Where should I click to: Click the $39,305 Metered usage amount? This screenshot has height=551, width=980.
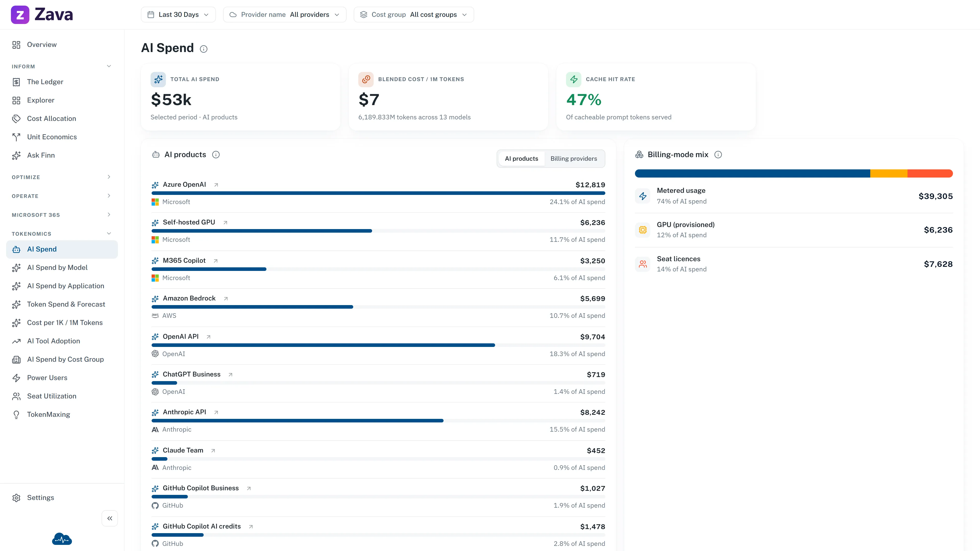tap(936, 197)
